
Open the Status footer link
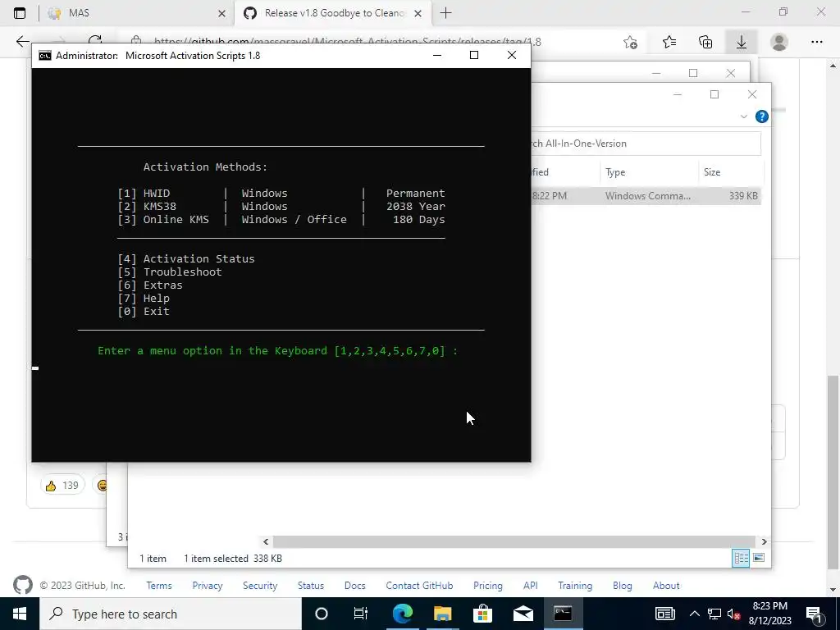(x=311, y=586)
